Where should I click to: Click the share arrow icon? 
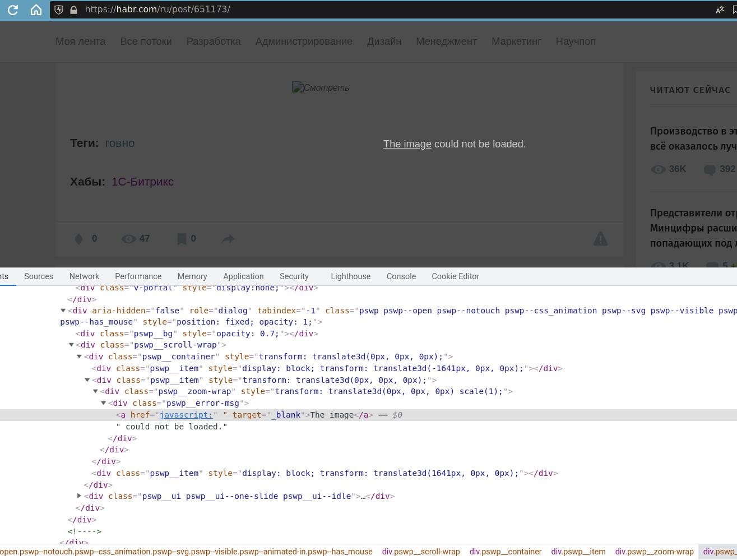click(x=228, y=239)
